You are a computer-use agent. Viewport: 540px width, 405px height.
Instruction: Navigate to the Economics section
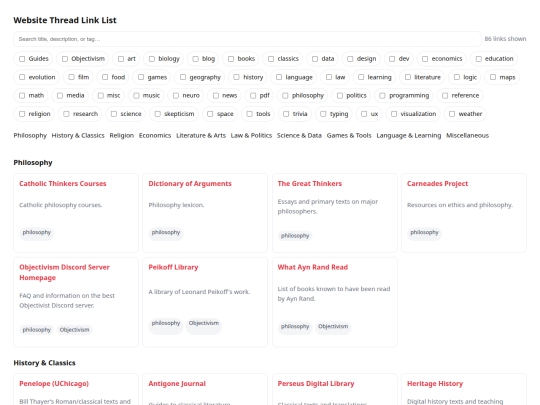point(155,135)
